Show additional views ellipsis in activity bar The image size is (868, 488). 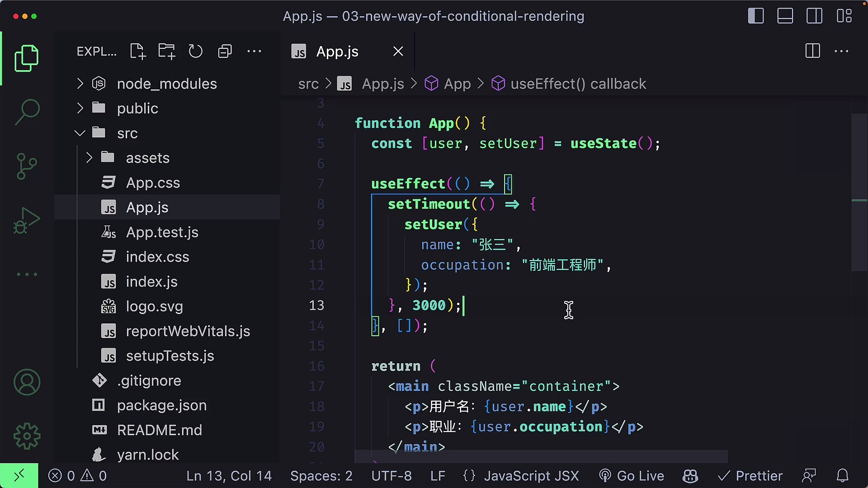click(x=27, y=274)
